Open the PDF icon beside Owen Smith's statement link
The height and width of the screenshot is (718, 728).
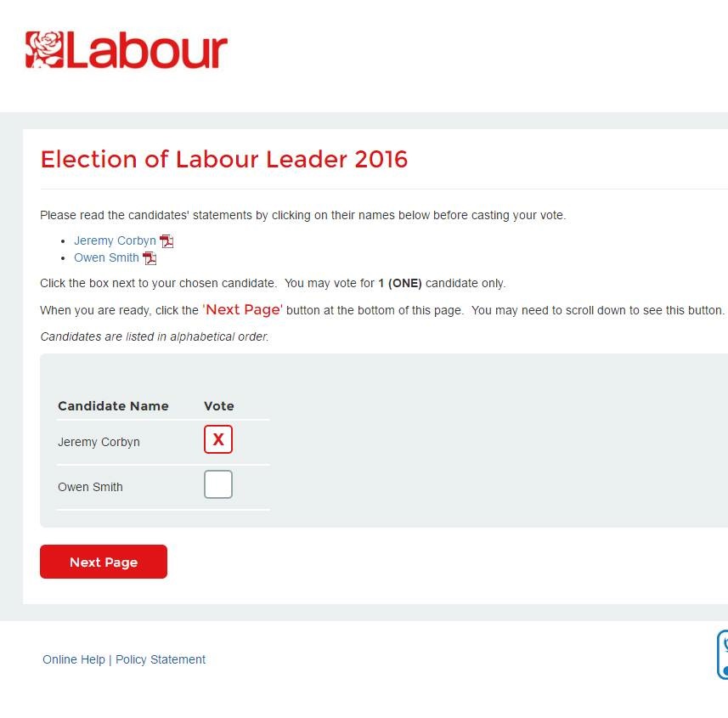[x=150, y=258]
